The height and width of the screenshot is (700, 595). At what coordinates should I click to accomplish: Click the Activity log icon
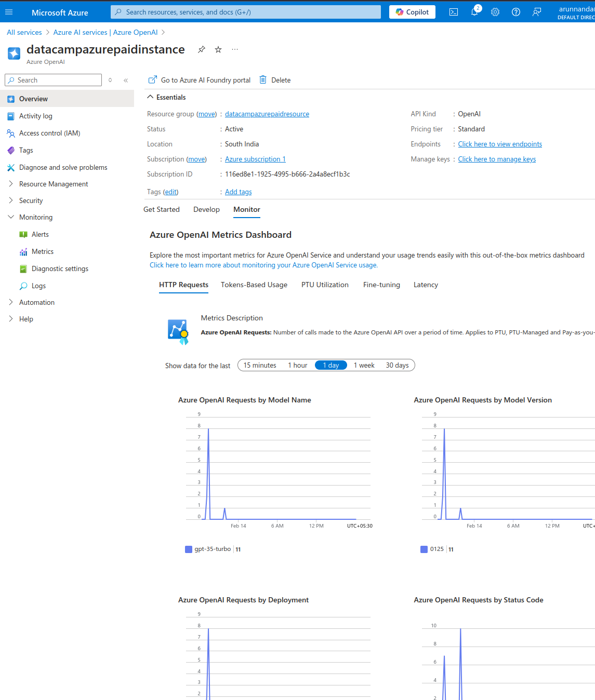(11, 116)
